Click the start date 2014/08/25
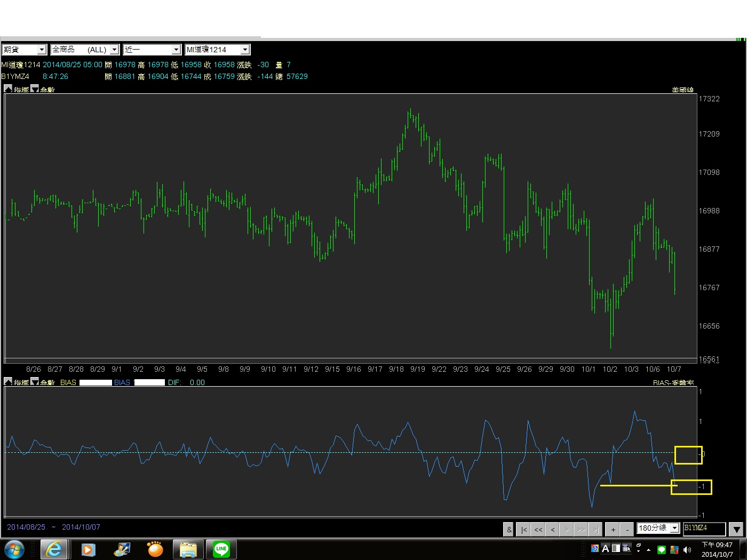 26,527
